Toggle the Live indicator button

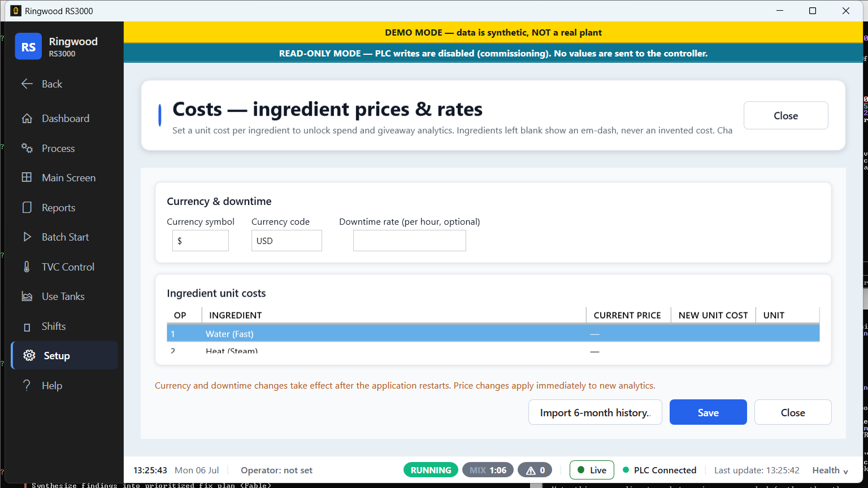pos(592,470)
